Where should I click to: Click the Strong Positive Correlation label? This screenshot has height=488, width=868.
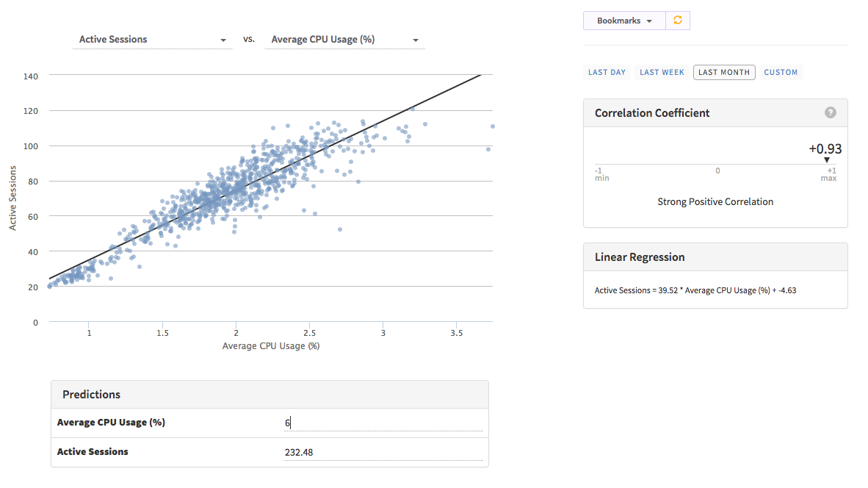coord(715,201)
